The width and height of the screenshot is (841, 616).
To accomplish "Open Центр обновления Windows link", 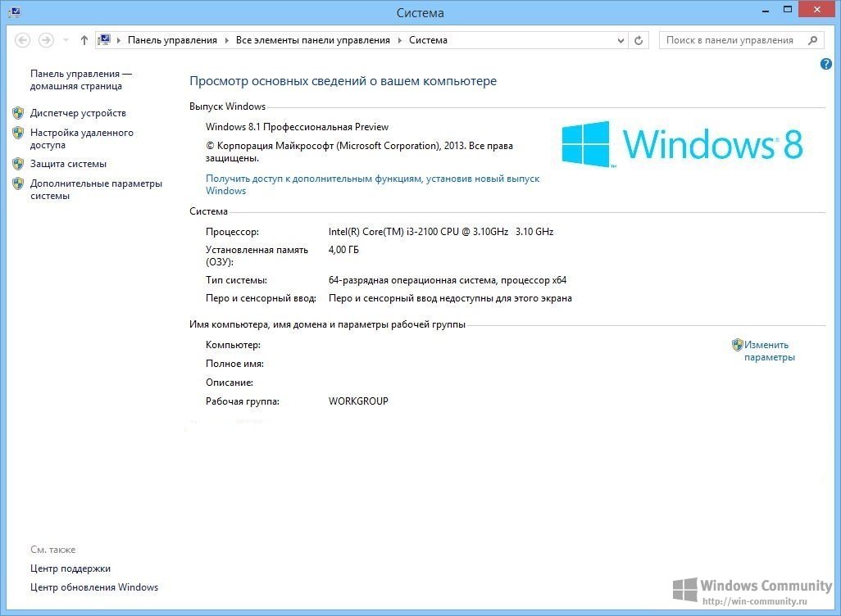I will point(94,587).
